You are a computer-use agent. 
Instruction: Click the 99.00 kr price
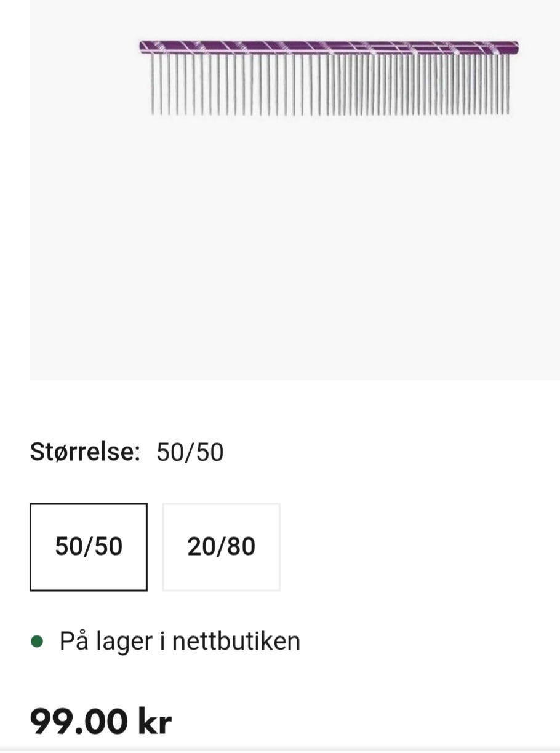pyautogui.click(x=100, y=721)
